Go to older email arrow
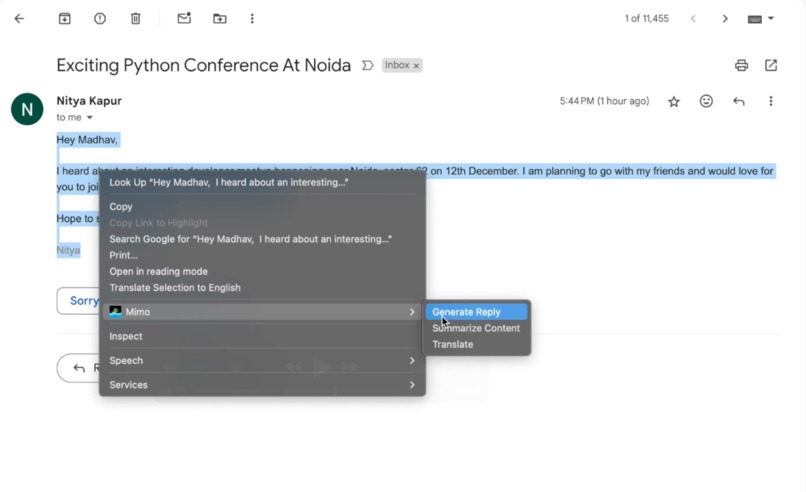This screenshot has height=492, width=806. pyautogui.click(x=725, y=19)
